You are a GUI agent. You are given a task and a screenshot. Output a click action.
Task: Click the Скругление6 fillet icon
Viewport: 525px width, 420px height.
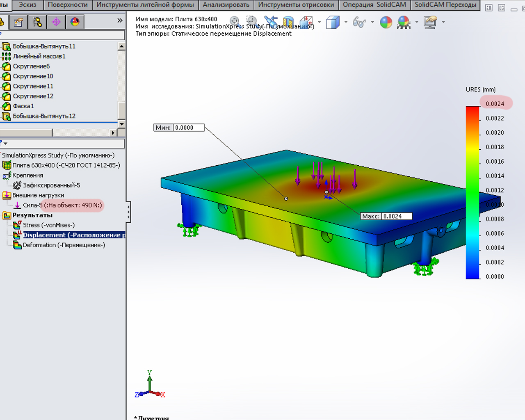pos(6,66)
